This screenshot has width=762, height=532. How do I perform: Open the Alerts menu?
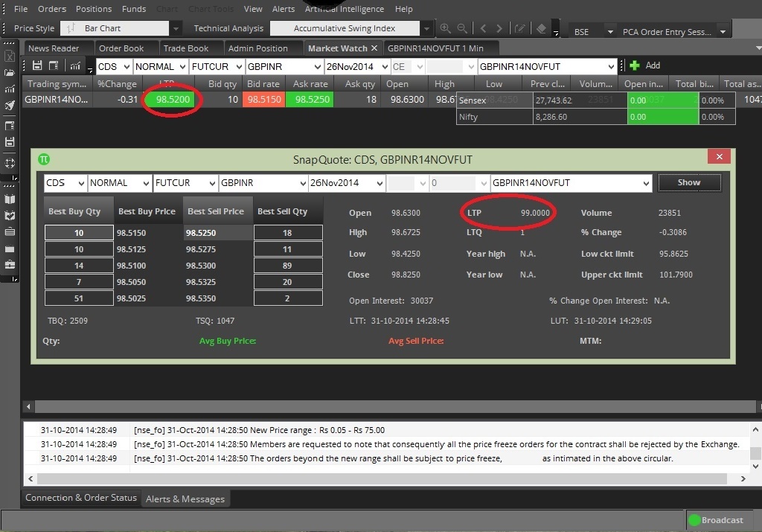point(284,9)
